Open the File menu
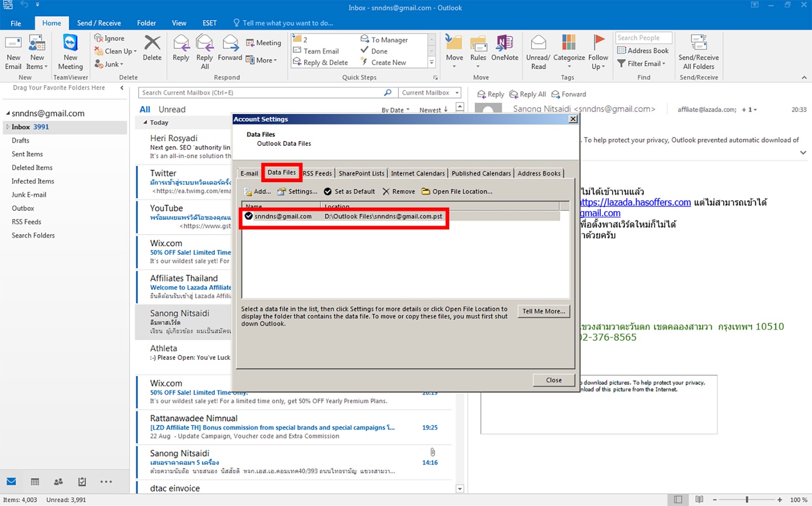Screen dimensions: 812x506 [16, 23]
